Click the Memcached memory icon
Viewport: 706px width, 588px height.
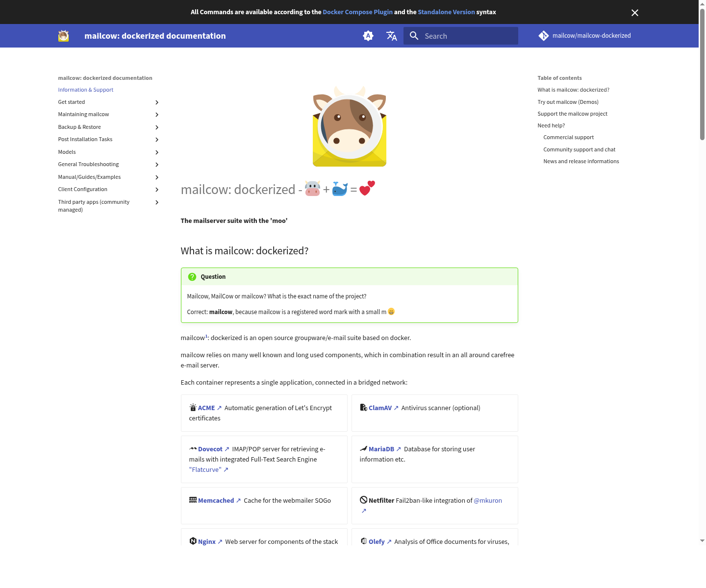click(193, 500)
